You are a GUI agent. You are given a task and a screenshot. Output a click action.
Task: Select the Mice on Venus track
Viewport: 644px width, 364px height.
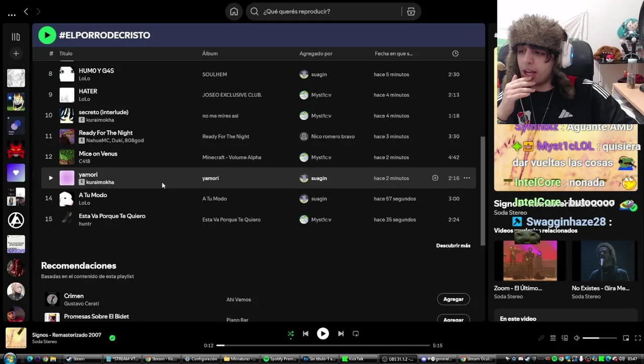98,154
